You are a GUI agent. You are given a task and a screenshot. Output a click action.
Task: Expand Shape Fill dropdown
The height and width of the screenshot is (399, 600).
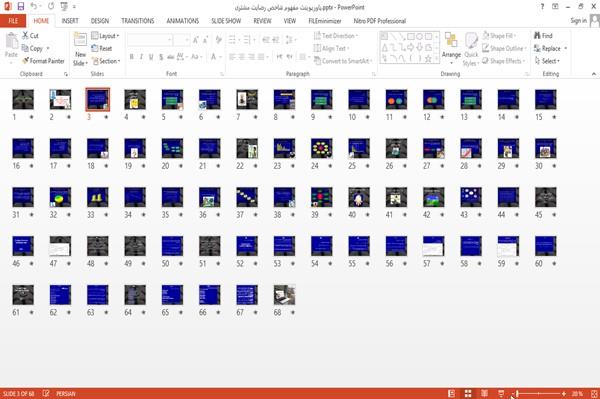[x=499, y=36]
